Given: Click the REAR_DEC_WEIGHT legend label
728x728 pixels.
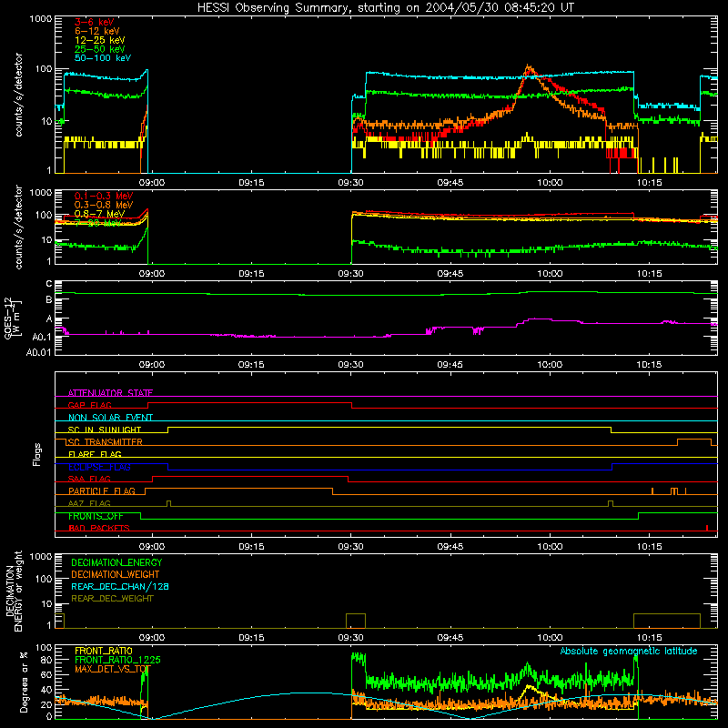Looking at the screenshot, I should (112, 599).
